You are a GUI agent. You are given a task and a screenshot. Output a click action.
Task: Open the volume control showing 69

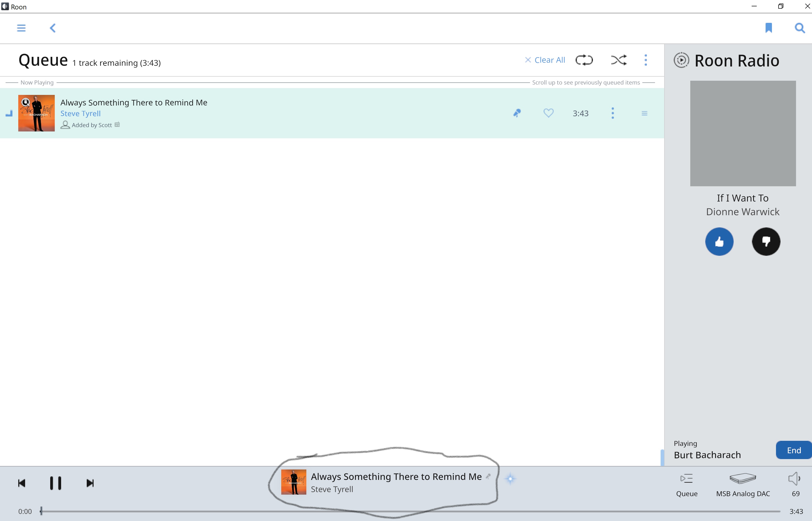click(x=795, y=484)
